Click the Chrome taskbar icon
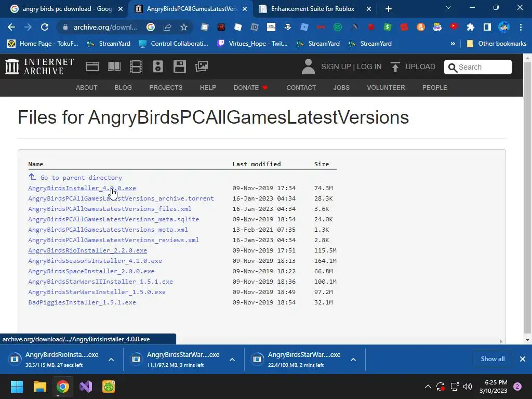This screenshot has height=399, width=532. pos(62,387)
